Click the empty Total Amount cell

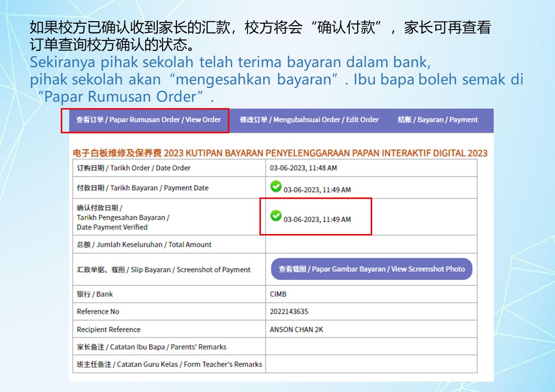[x=371, y=244]
